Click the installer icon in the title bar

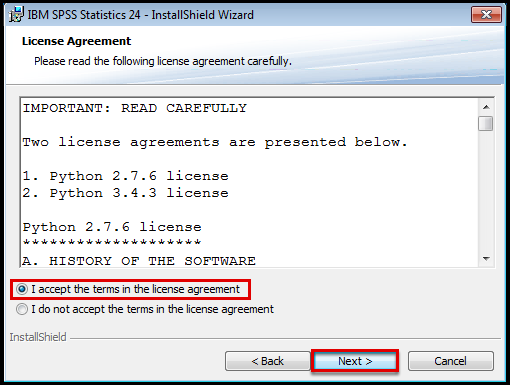(16, 15)
